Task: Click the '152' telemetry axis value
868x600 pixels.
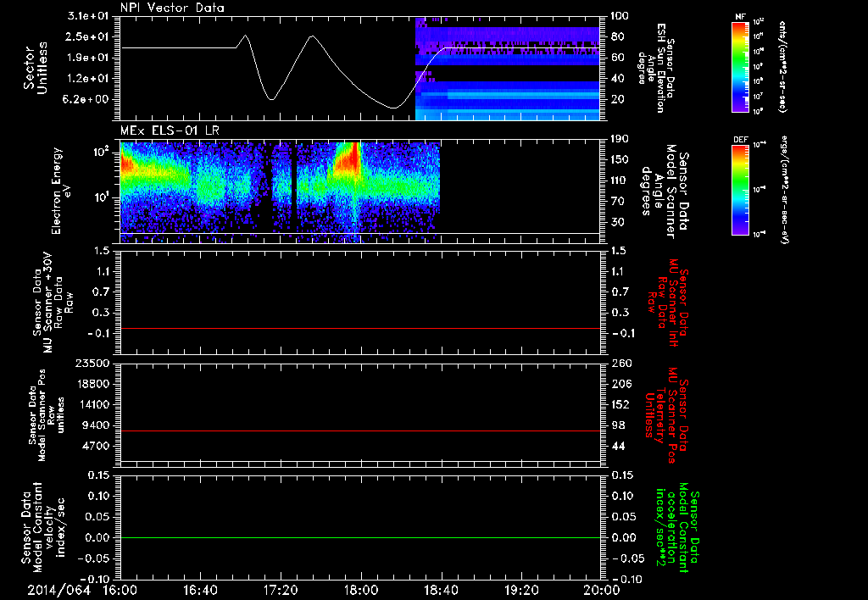Action: tap(620, 404)
